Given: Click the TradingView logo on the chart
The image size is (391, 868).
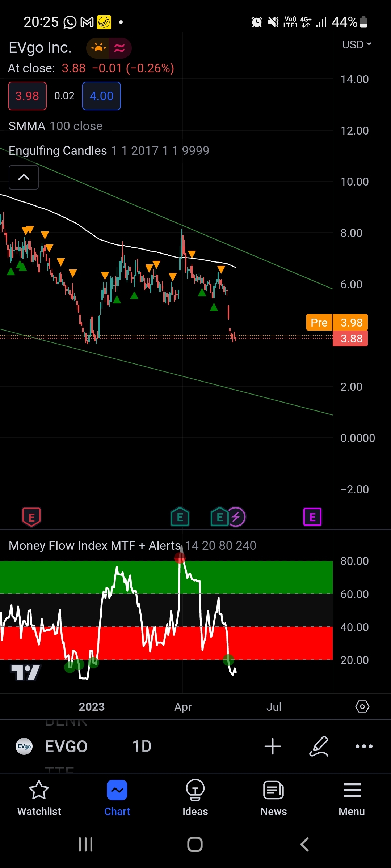Looking at the screenshot, I should click(25, 672).
